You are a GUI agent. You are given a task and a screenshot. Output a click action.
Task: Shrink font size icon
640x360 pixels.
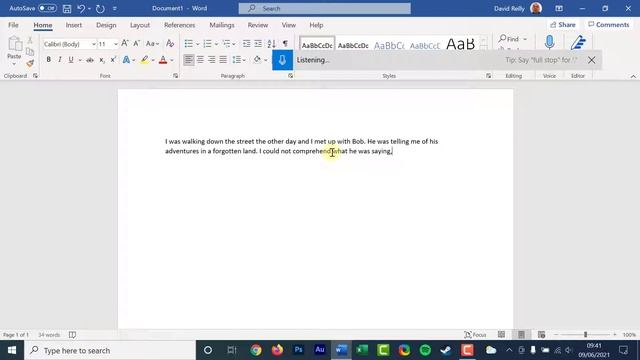point(136,44)
